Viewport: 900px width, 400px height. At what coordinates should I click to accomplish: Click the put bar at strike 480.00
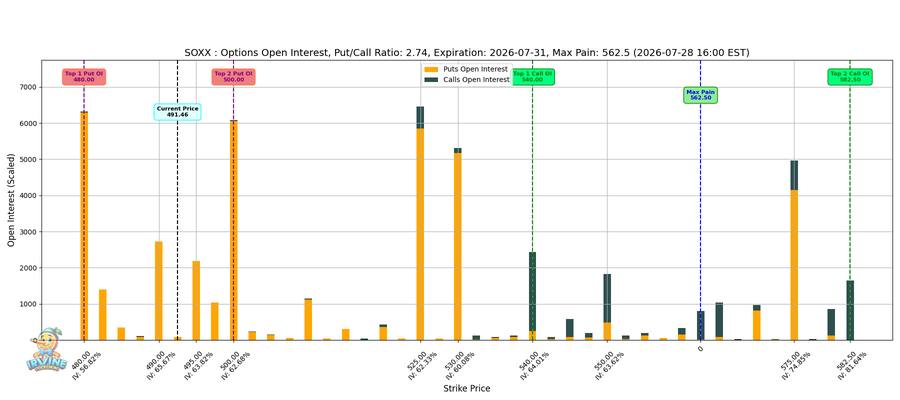click(x=84, y=226)
